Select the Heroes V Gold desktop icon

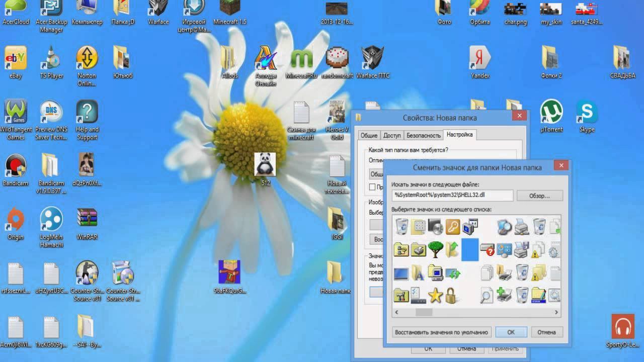click(x=337, y=120)
